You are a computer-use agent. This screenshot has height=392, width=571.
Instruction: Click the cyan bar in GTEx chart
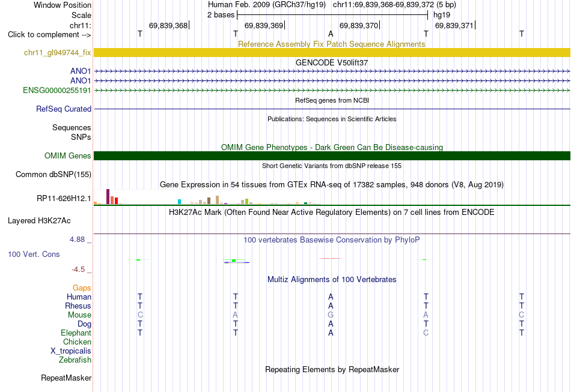(179, 202)
